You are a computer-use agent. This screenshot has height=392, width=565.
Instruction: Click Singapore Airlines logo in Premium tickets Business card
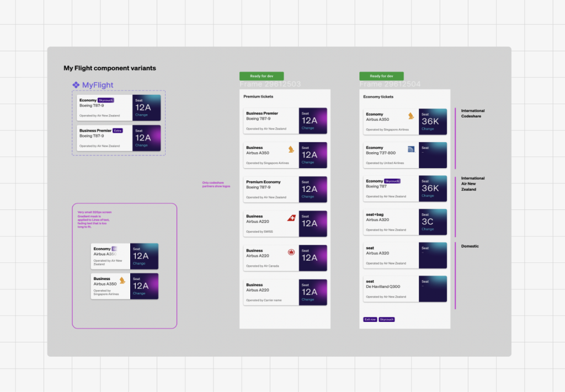click(x=291, y=149)
